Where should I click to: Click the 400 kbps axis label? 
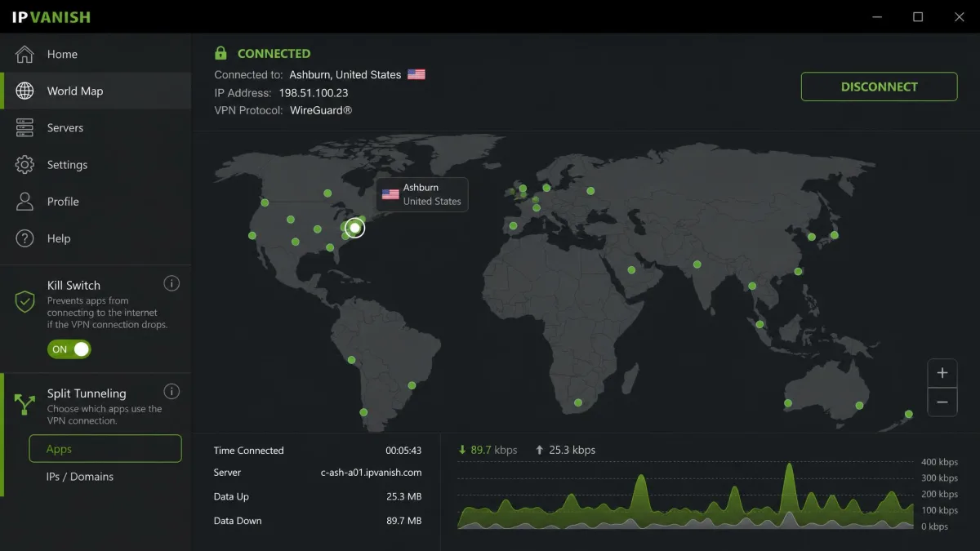(x=939, y=462)
